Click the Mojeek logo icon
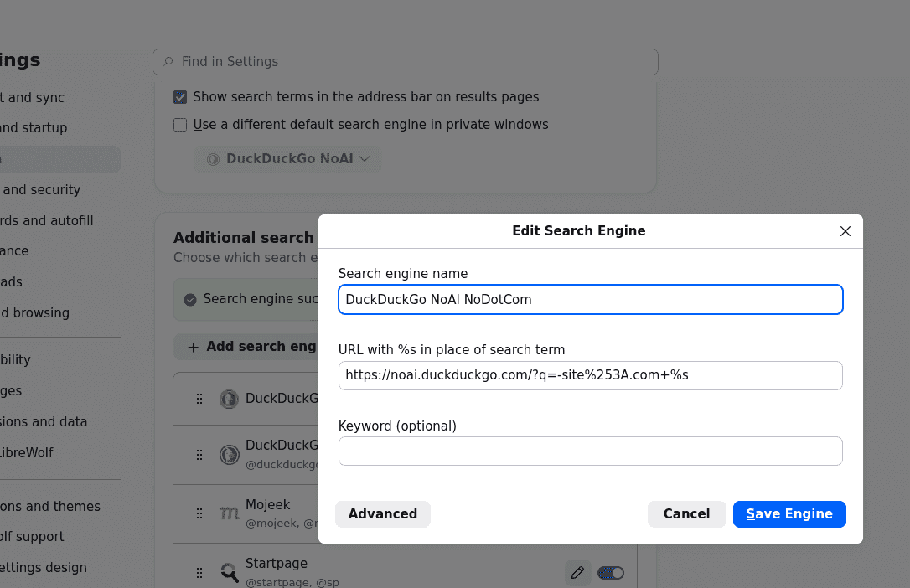The image size is (910, 588). coord(230,513)
